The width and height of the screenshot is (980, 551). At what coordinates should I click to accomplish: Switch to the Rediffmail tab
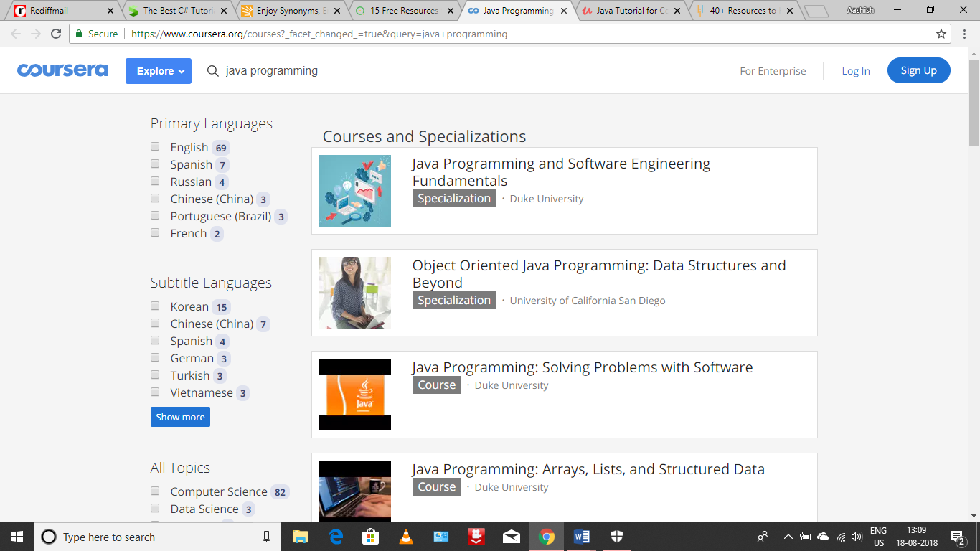click(x=63, y=11)
